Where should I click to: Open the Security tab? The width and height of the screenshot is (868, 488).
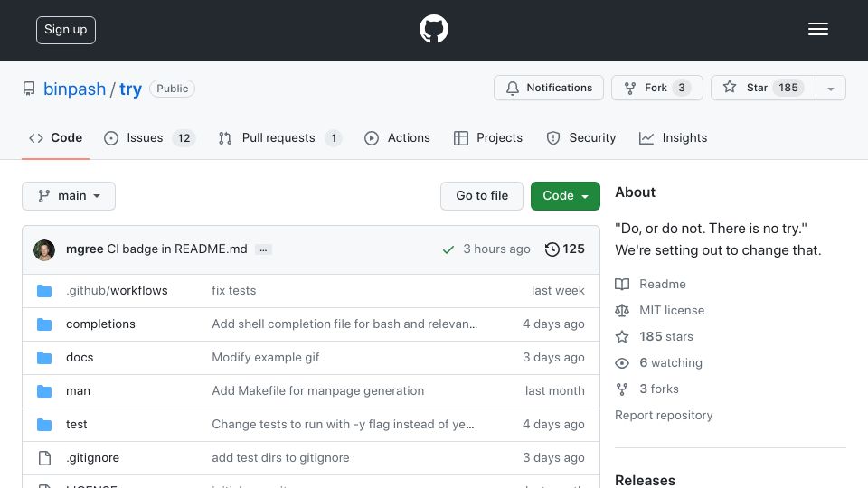[x=580, y=137]
